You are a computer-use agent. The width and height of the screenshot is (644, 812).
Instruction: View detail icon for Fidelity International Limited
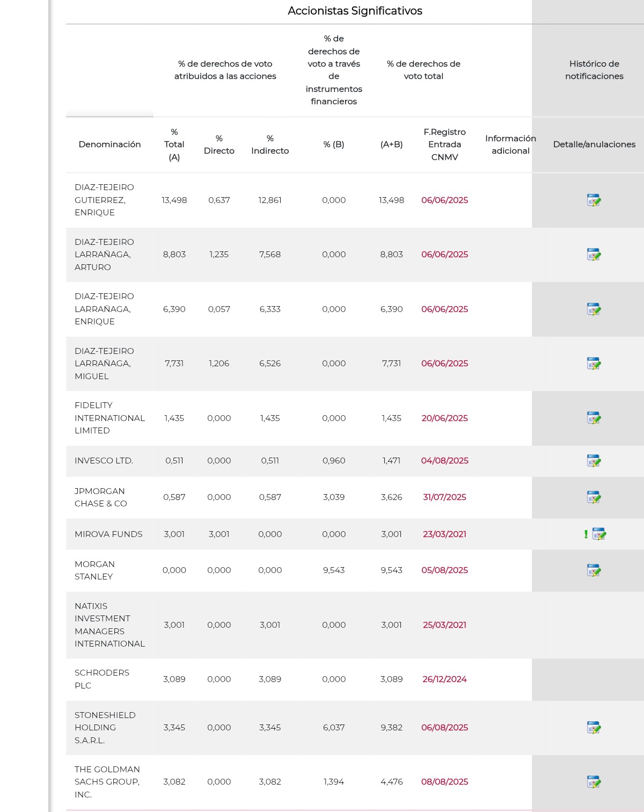click(x=594, y=418)
